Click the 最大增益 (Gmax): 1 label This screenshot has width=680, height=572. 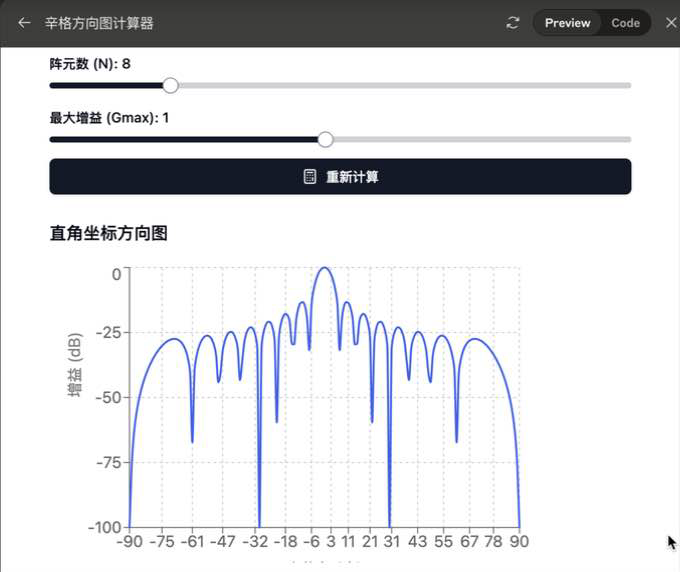(x=109, y=118)
